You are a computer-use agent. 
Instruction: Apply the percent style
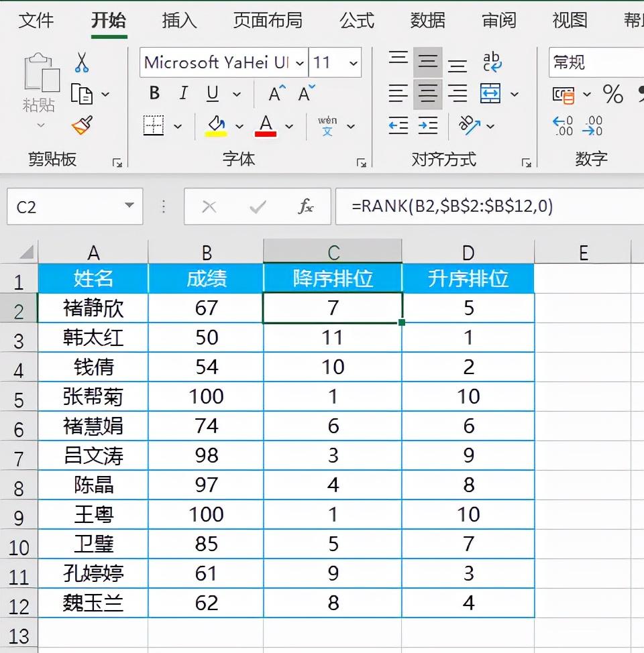coord(612,94)
